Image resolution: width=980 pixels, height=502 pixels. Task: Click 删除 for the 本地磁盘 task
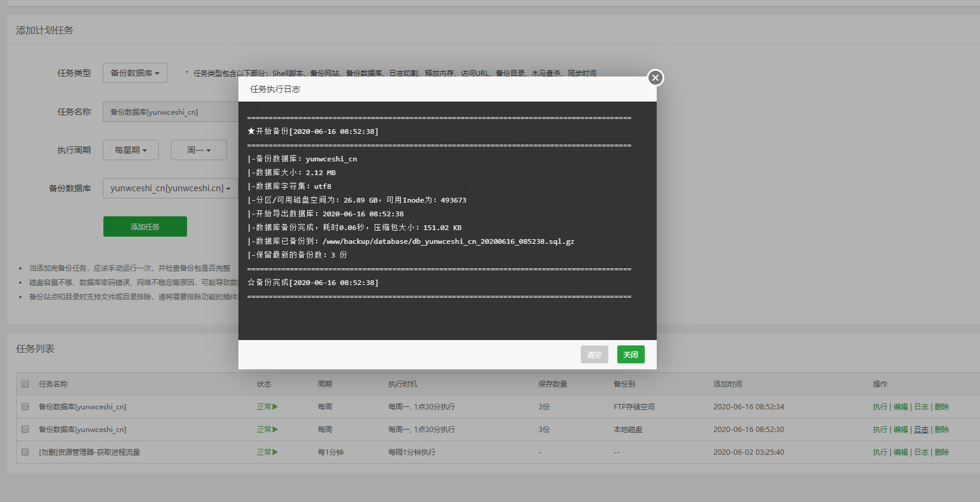click(942, 430)
